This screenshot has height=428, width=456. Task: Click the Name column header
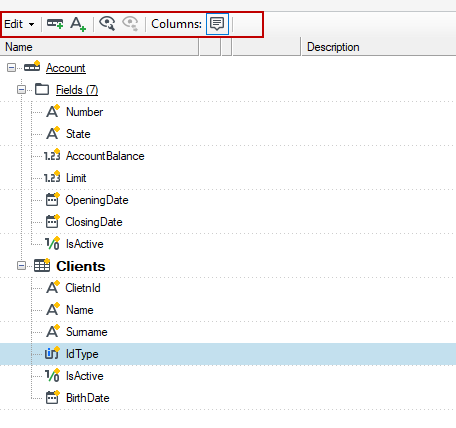pos(99,47)
